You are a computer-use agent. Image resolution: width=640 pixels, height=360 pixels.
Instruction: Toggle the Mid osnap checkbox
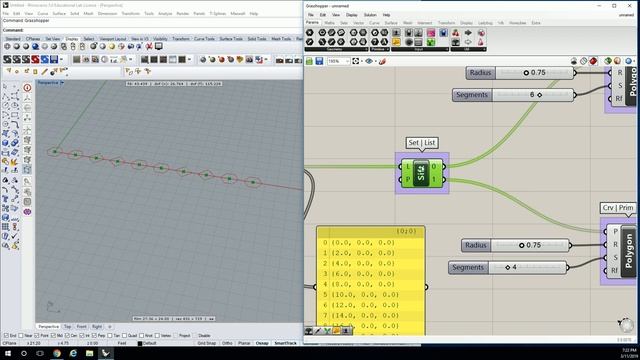[54, 336]
